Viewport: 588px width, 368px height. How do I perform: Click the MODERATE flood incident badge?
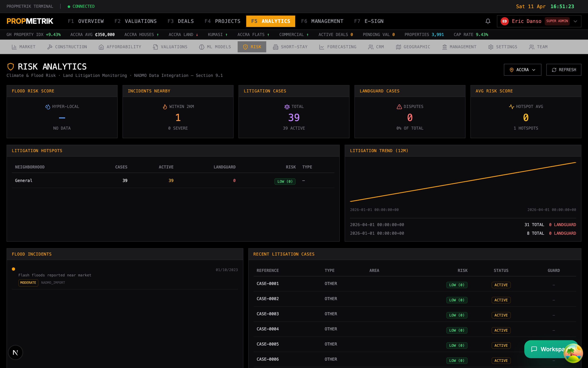click(x=28, y=283)
